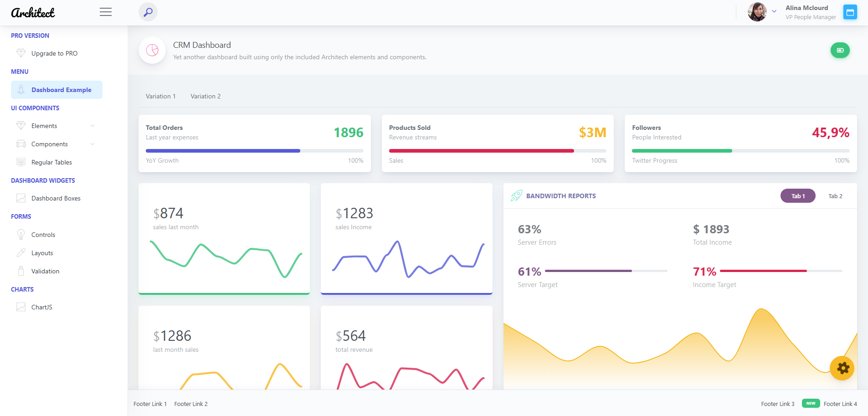
Task: Open Layouts forms page
Action: (42, 253)
